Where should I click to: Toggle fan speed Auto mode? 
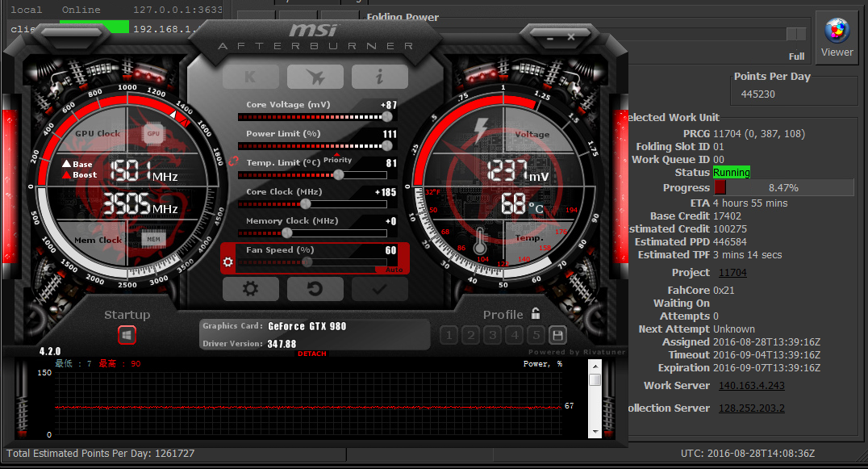click(394, 270)
